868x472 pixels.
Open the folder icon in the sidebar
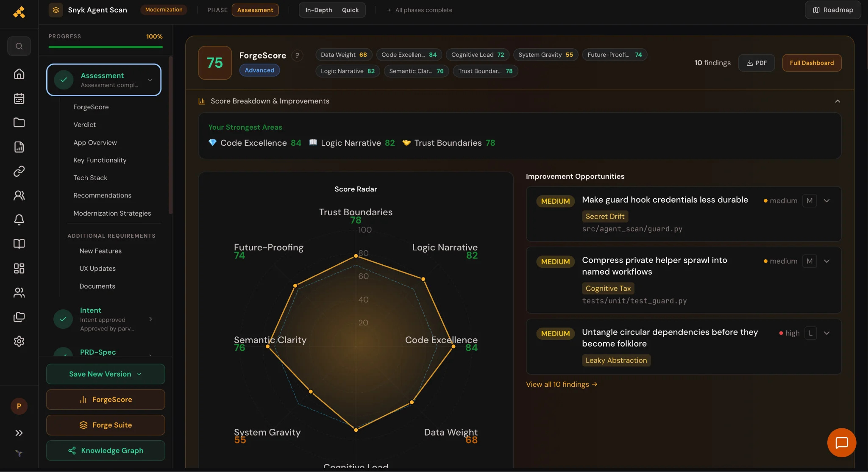coord(19,122)
